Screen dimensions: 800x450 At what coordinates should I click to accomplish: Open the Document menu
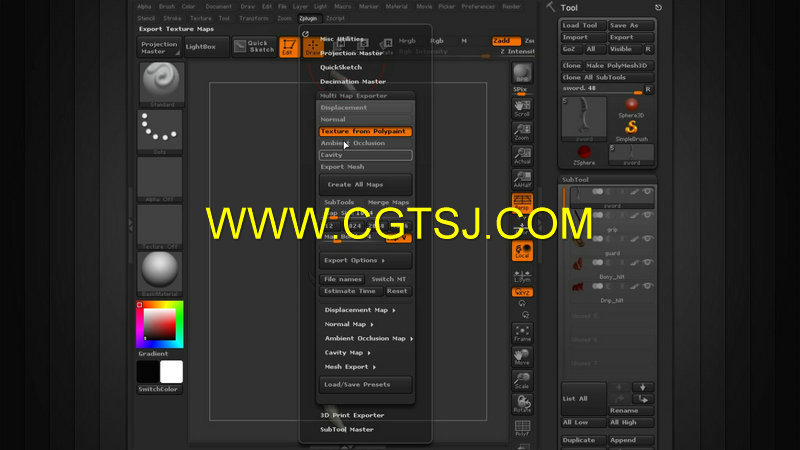[x=218, y=7]
